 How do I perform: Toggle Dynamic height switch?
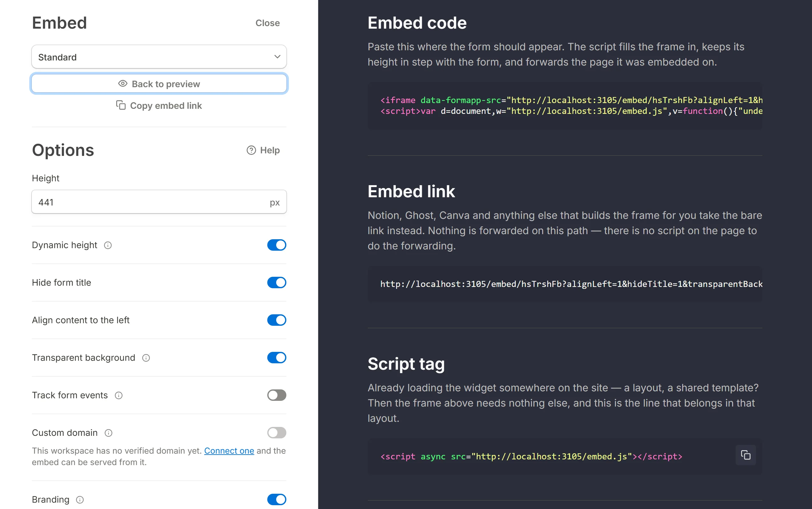click(276, 245)
